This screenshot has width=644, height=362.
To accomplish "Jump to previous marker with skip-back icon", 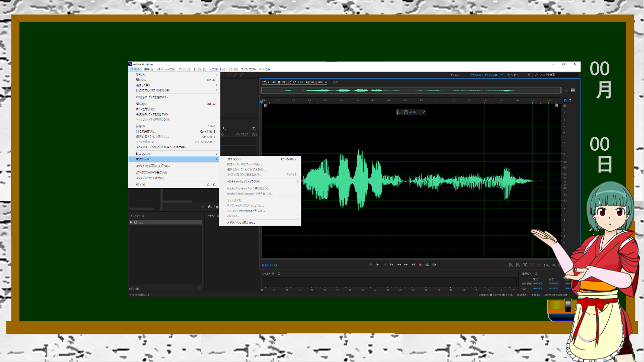I will pyautogui.click(x=392, y=264).
